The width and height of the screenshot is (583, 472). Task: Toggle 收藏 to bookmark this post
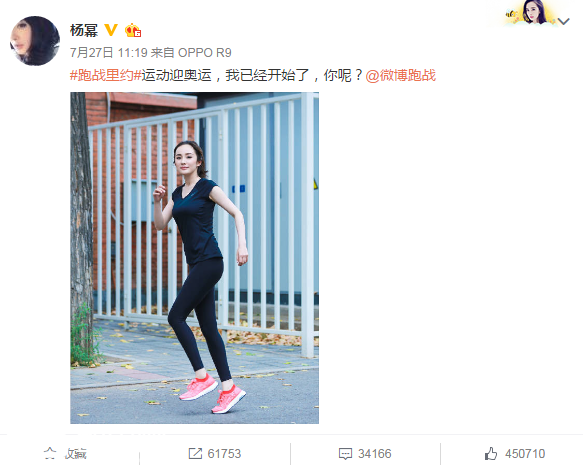tap(75, 454)
